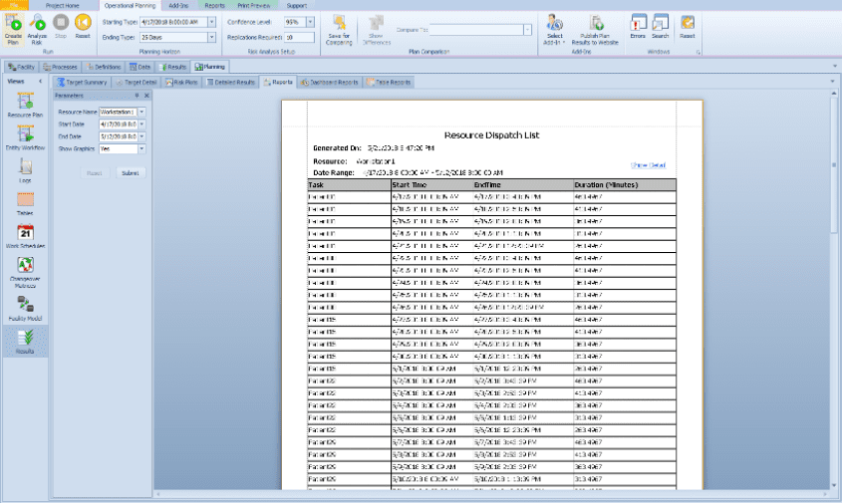
Task: Open the Processes window tab
Action: pyautogui.click(x=60, y=67)
